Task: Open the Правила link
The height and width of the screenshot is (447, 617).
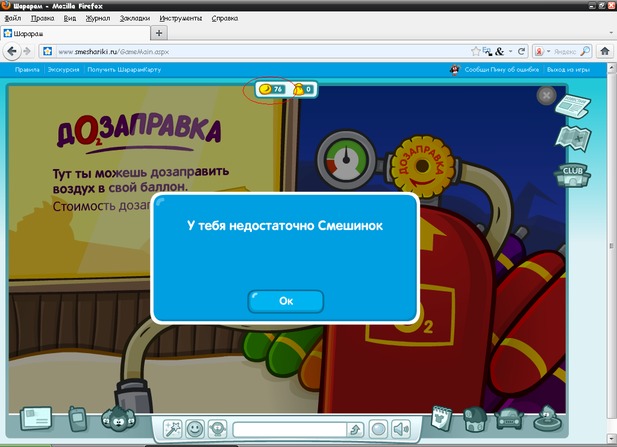Action: point(27,70)
